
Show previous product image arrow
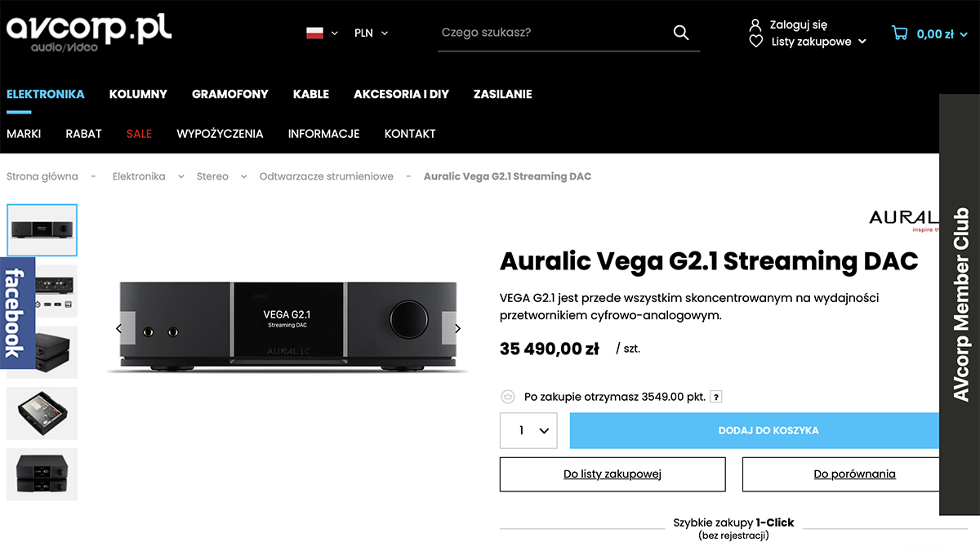119,328
